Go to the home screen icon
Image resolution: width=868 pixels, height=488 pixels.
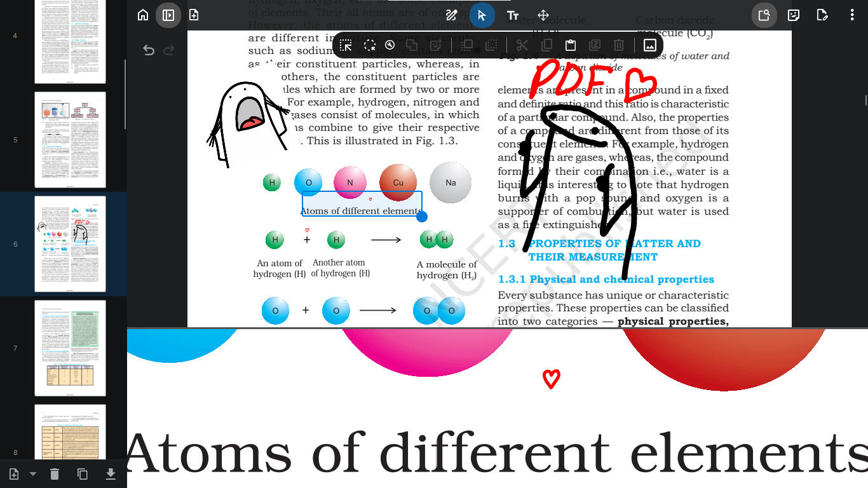143,15
